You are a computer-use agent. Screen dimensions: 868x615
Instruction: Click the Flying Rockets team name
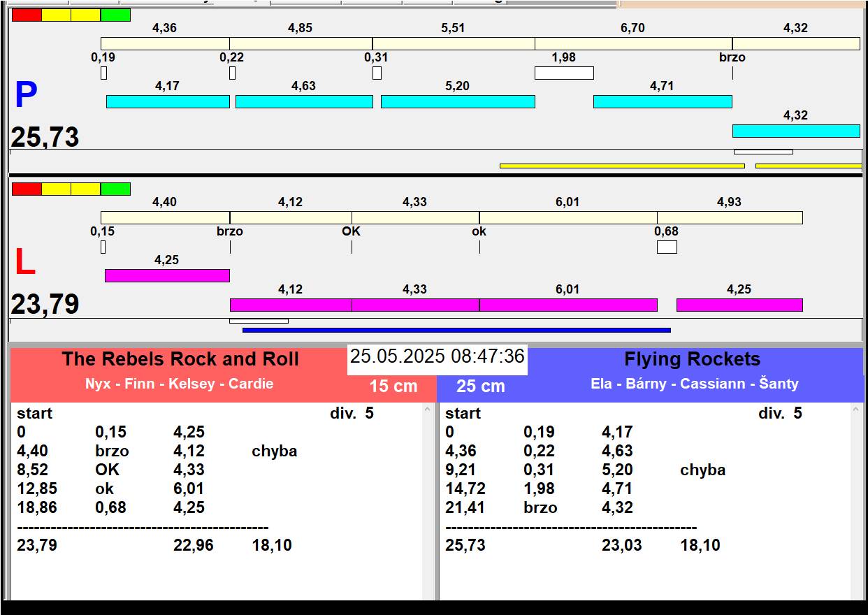(x=692, y=359)
